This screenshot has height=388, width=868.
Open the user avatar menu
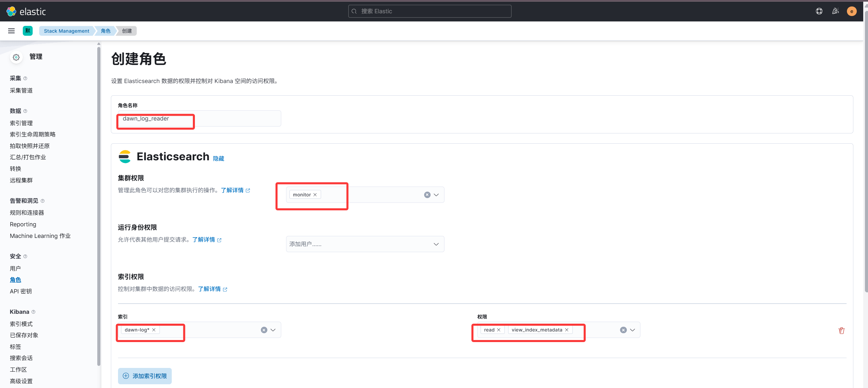coord(852,11)
